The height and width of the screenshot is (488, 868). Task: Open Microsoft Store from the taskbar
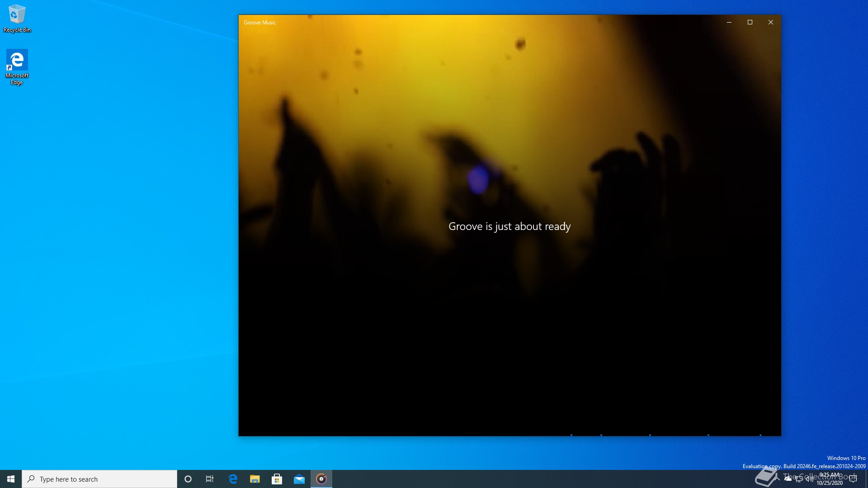277,479
